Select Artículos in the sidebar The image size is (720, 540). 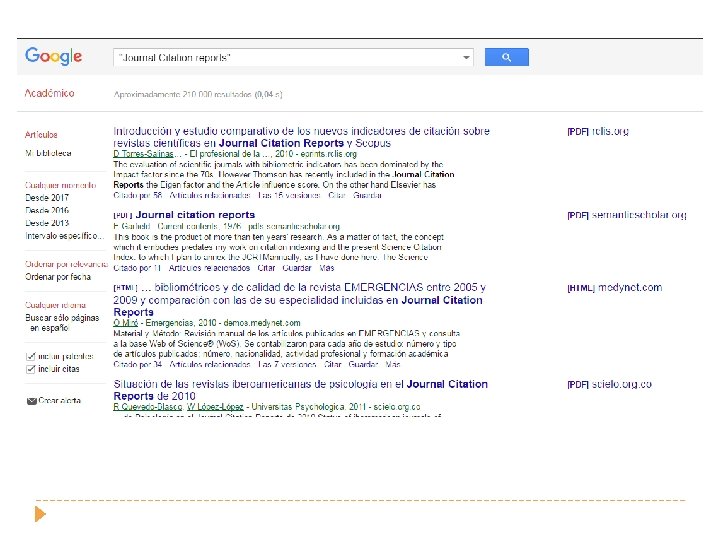pyautogui.click(x=41, y=135)
